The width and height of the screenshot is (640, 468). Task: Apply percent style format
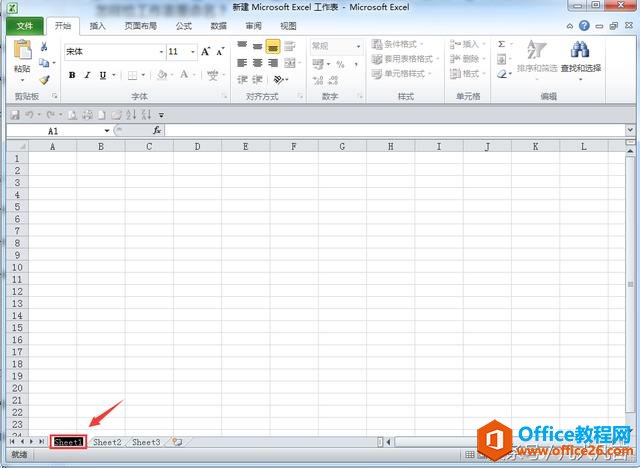click(x=340, y=64)
